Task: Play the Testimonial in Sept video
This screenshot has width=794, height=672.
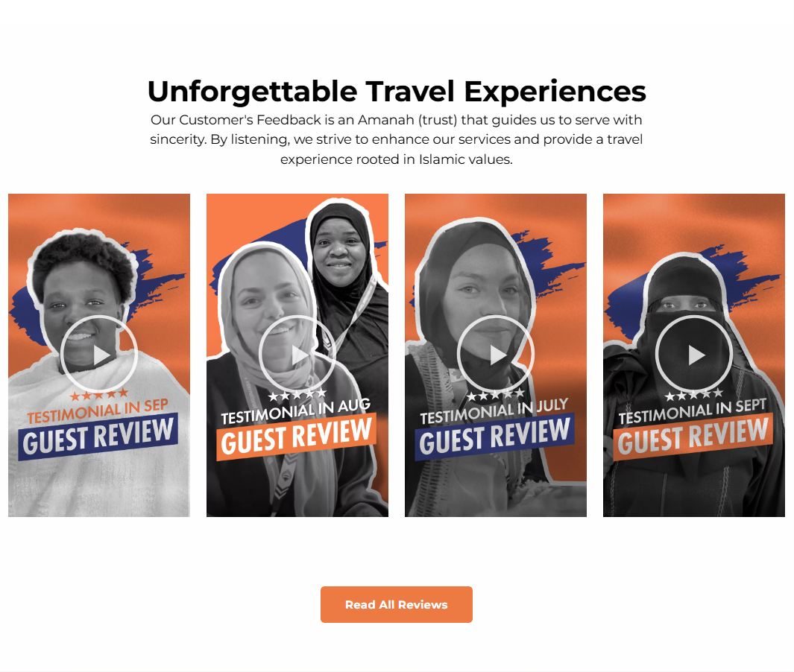Action: 694,355
